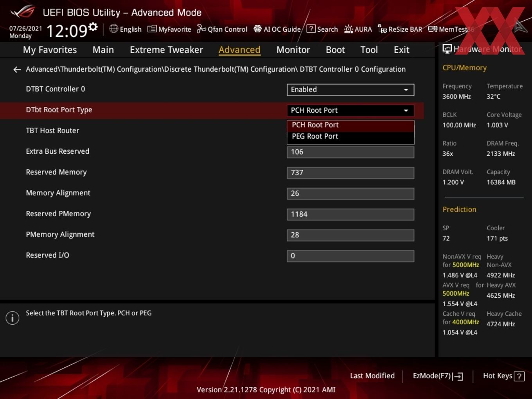The width and height of the screenshot is (532, 399).
Task: Open AURA lighting icon
Action: [348, 29]
